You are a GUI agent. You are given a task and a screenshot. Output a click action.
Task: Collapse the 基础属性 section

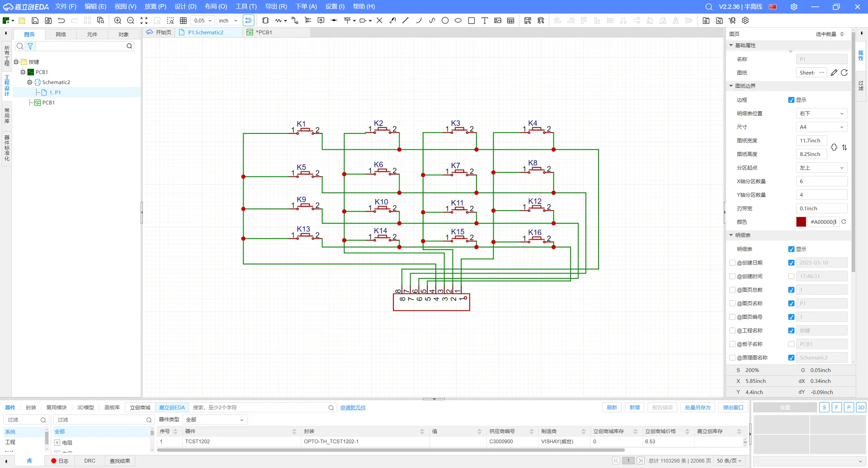click(x=731, y=45)
